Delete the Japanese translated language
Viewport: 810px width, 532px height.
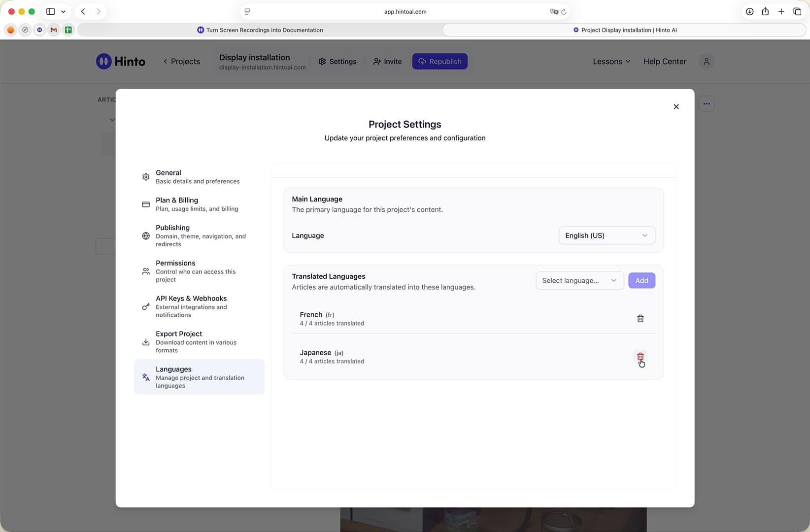(640, 357)
